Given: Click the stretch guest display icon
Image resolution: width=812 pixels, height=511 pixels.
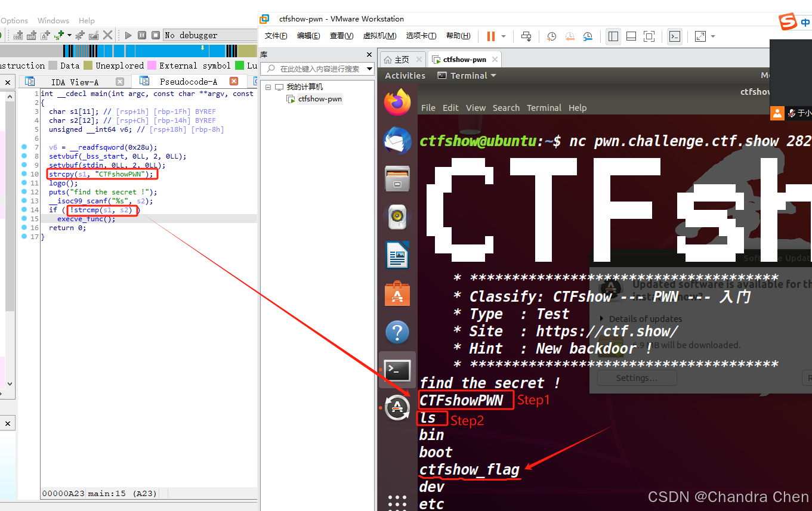Looking at the screenshot, I should pos(700,36).
